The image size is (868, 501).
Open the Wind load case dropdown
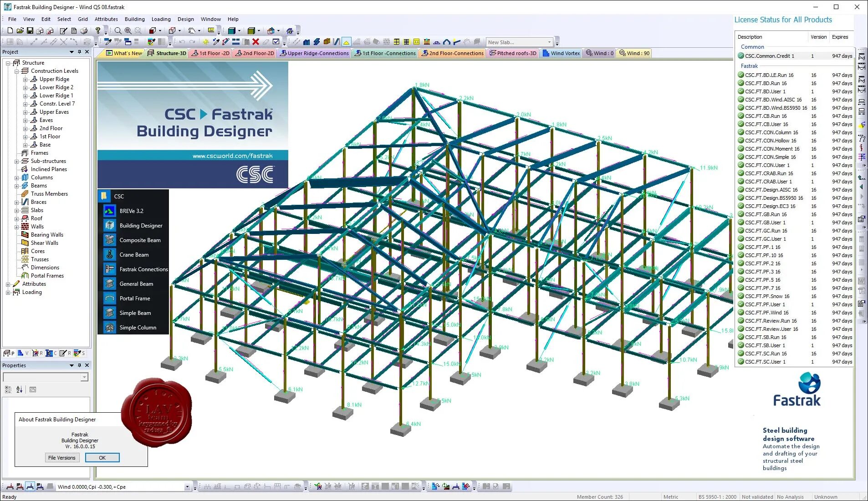click(x=187, y=487)
